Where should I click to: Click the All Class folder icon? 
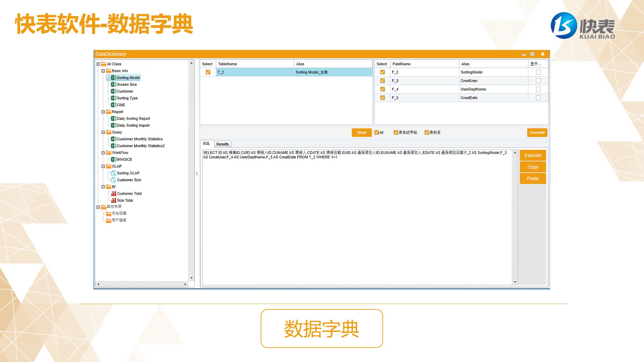104,64
